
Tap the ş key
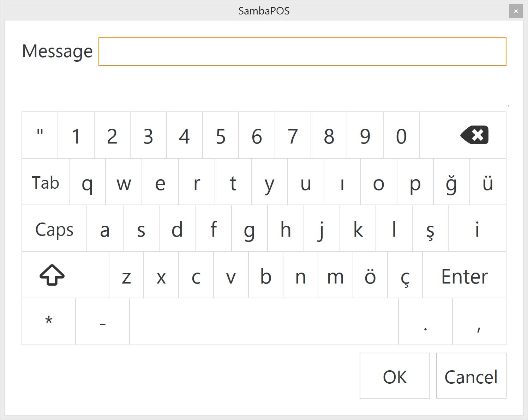point(430,228)
